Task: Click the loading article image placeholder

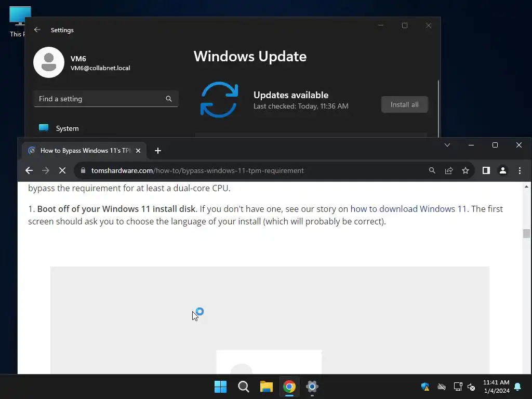Action: pos(270,320)
